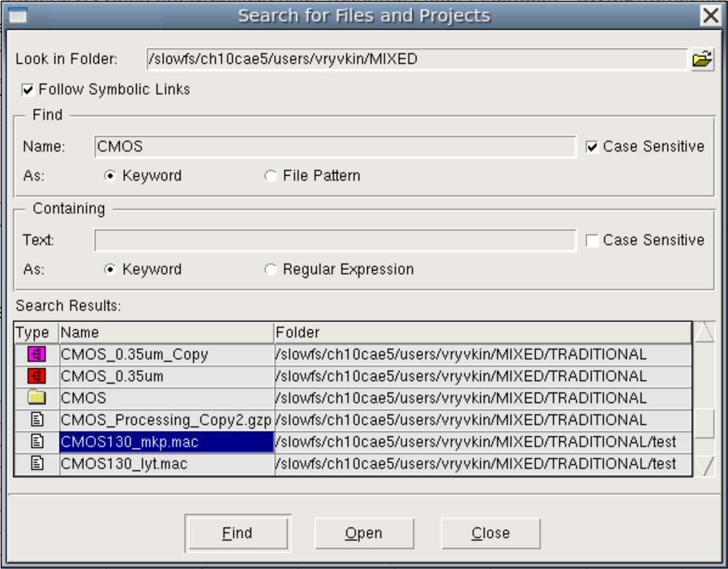Select the File Pattern radio button

click(270, 171)
